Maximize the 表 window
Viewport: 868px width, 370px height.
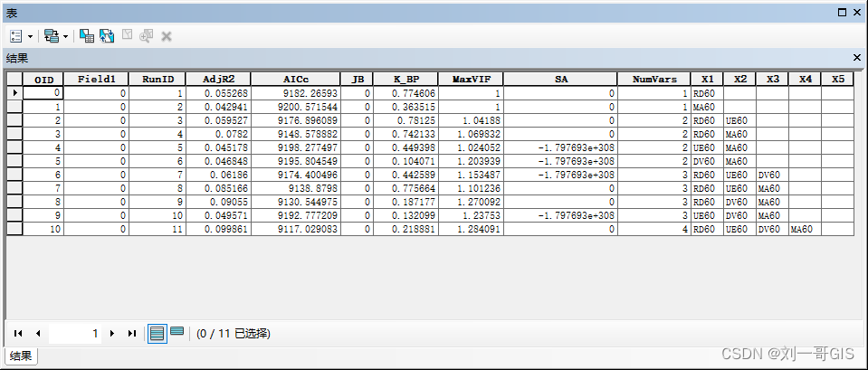pyautogui.click(x=842, y=12)
